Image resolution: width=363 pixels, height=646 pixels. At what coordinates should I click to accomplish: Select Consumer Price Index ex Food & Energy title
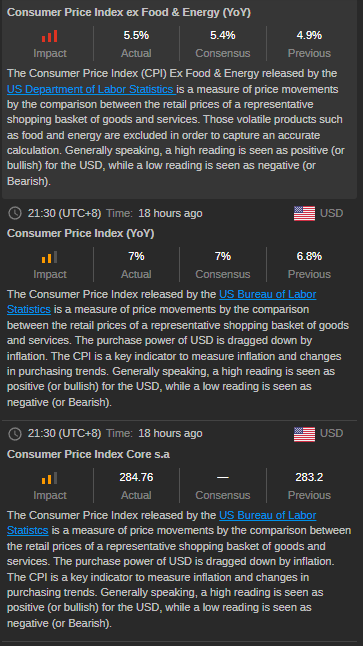129,12
